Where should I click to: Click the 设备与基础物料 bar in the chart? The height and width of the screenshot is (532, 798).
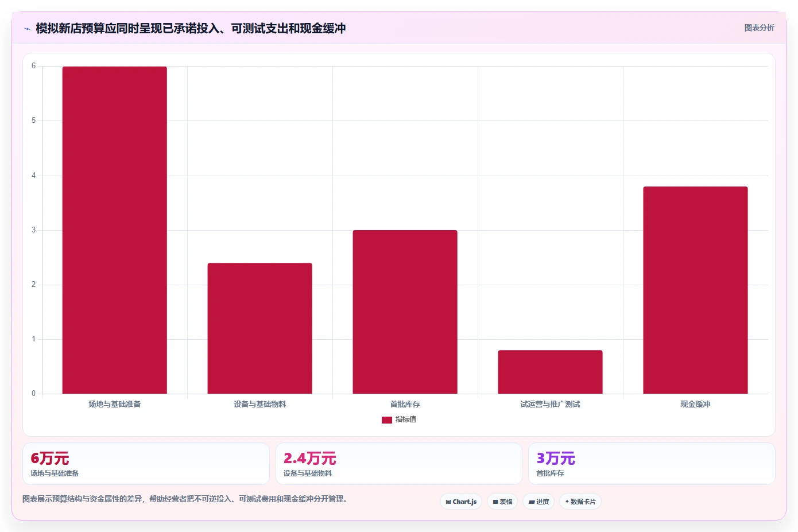(x=260, y=328)
